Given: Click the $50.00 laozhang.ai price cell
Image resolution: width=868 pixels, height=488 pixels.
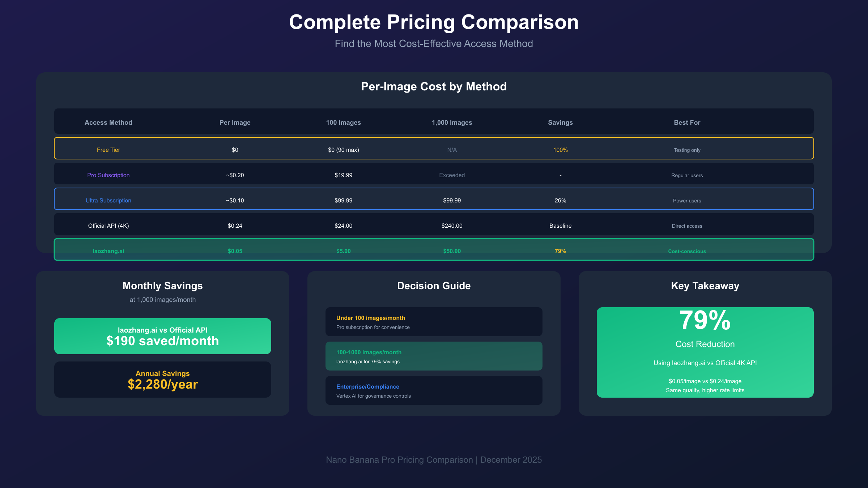Looking at the screenshot, I should [452, 251].
